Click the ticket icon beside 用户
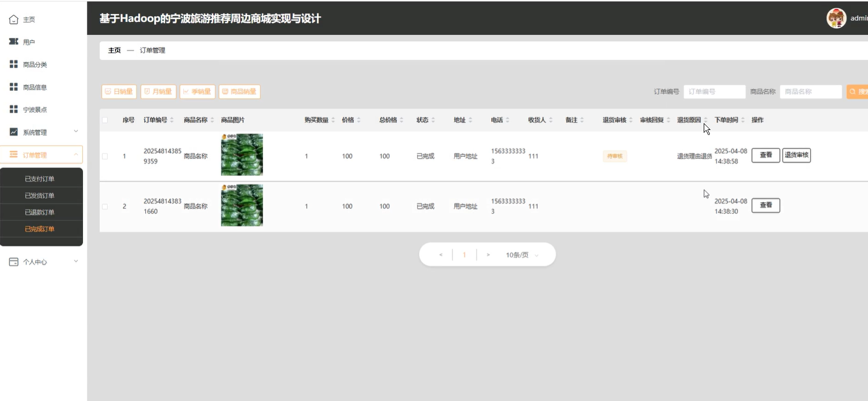Screen dimensions: 868x401 13,42
